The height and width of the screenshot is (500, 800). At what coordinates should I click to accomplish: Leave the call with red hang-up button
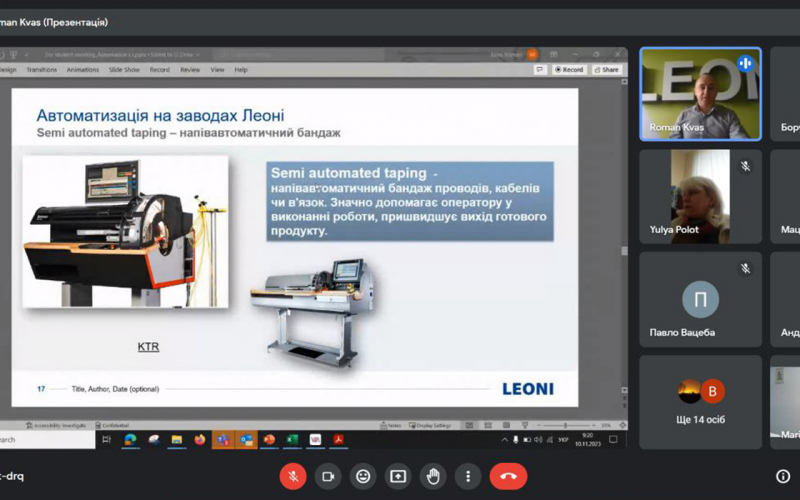508,477
